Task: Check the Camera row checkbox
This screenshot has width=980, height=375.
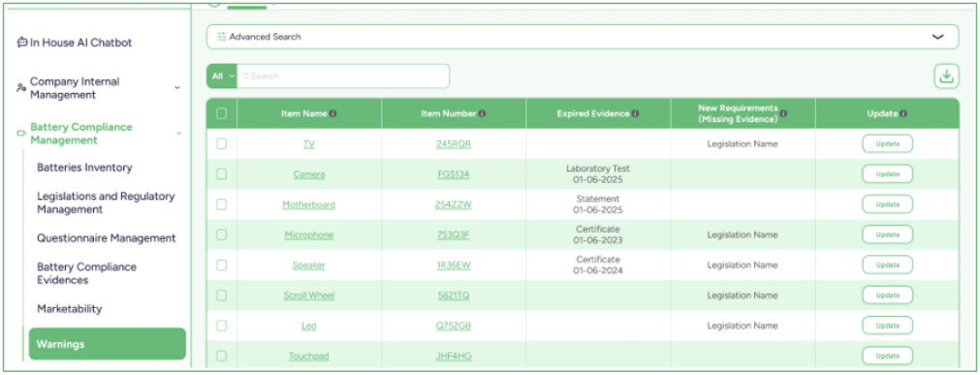Action: [x=221, y=174]
